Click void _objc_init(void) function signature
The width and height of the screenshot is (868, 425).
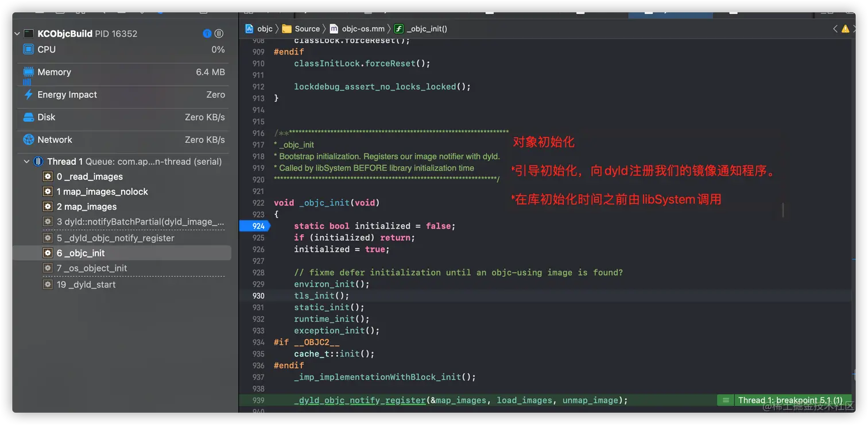click(327, 203)
